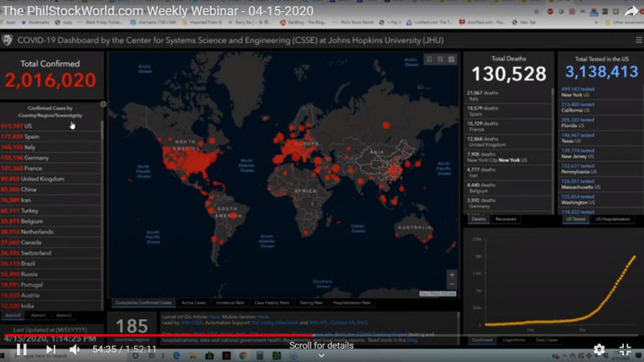Select Netherlands in confirmed cases list
The image size is (644, 362).
[x=50, y=232]
